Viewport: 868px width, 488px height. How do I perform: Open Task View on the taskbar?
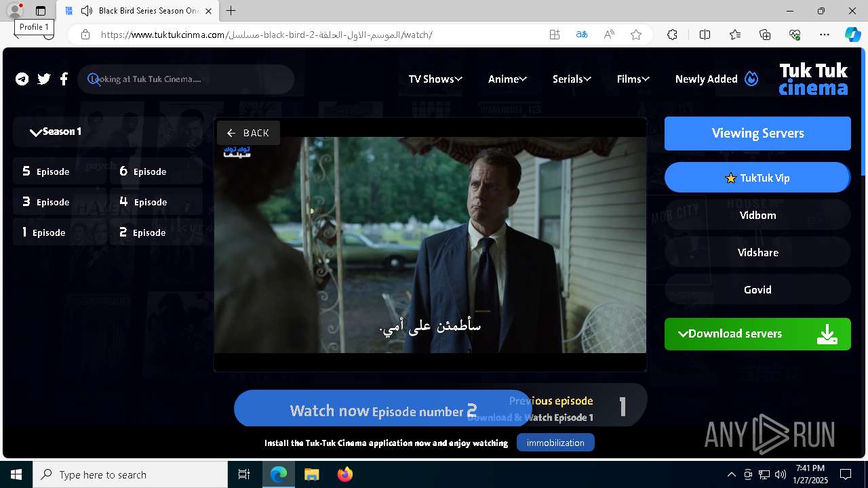(x=244, y=474)
